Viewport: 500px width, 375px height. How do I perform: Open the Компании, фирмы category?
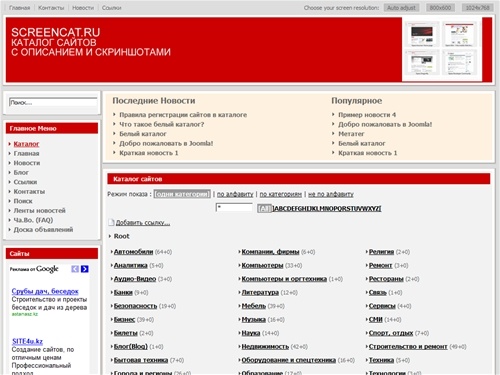pyautogui.click(x=270, y=252)
